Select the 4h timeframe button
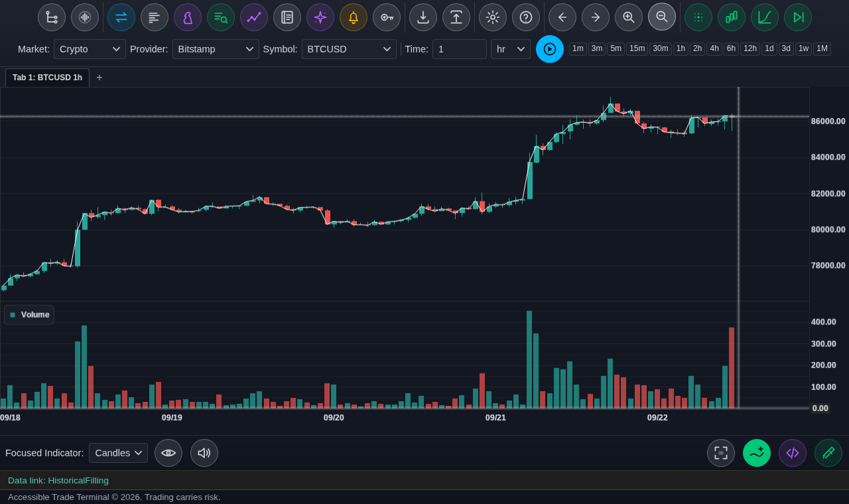This screenshot has height=504, width=849. (714, 48)
